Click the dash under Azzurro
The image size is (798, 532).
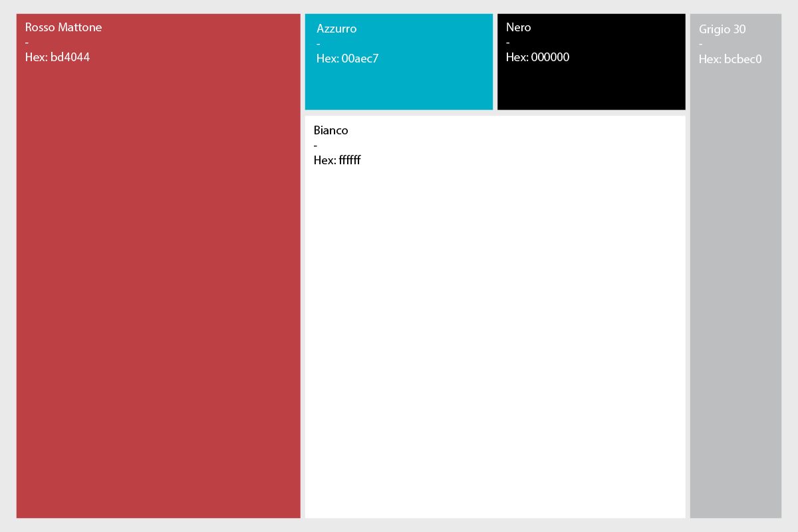tap(319, 44)
